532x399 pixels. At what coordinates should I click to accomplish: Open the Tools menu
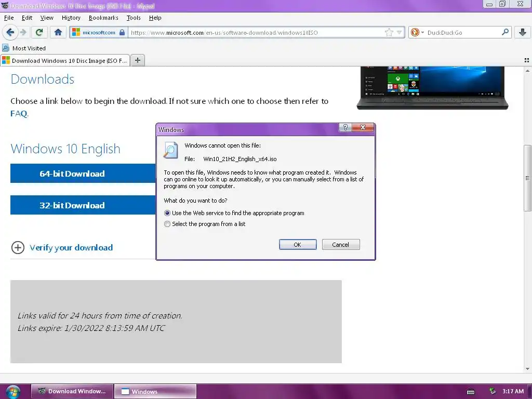pos(134,18)
